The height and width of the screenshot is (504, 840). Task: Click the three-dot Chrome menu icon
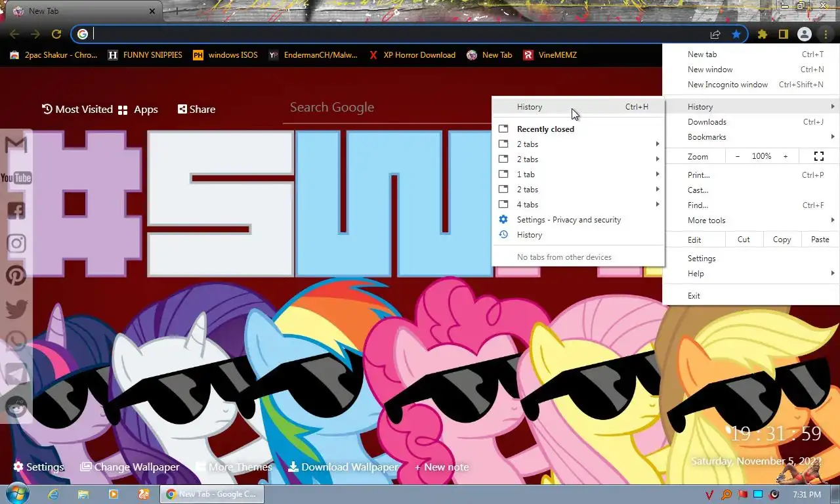[x=825, y=34]
